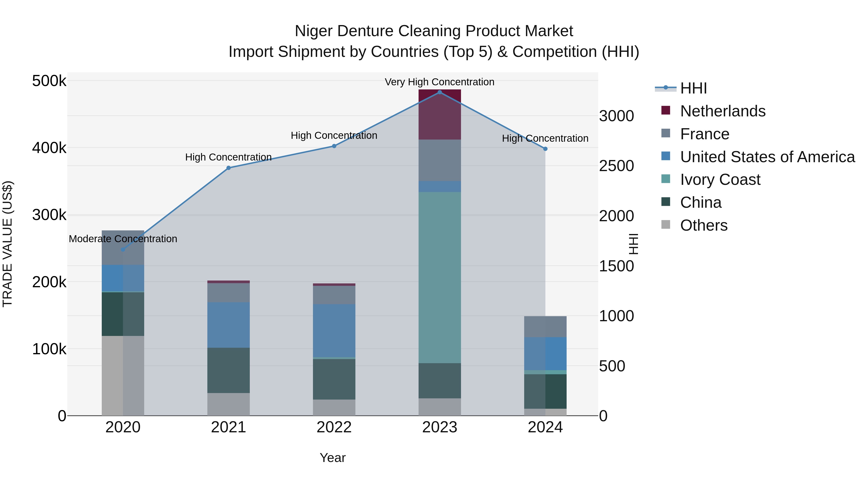Click the France segment in 2020 bar
This screenshot has height=488, width=868.
point(123,247)
